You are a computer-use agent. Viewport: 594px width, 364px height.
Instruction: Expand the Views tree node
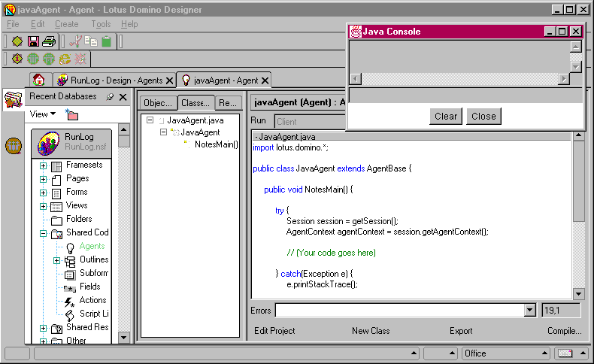tap(43, 206)
